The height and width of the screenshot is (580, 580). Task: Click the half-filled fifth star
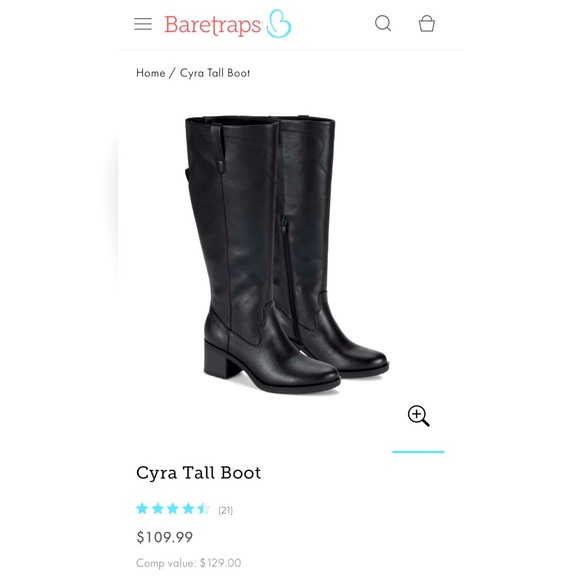point(203,509)
